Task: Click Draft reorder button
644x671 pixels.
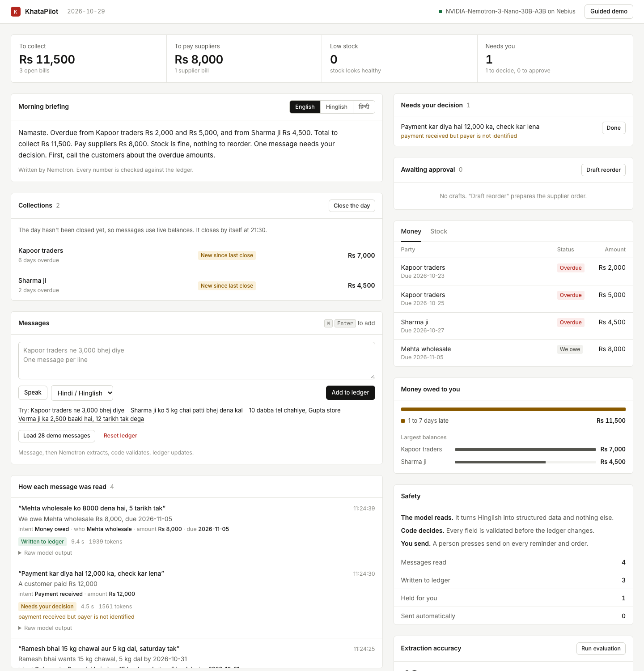Action: point(603,170)
